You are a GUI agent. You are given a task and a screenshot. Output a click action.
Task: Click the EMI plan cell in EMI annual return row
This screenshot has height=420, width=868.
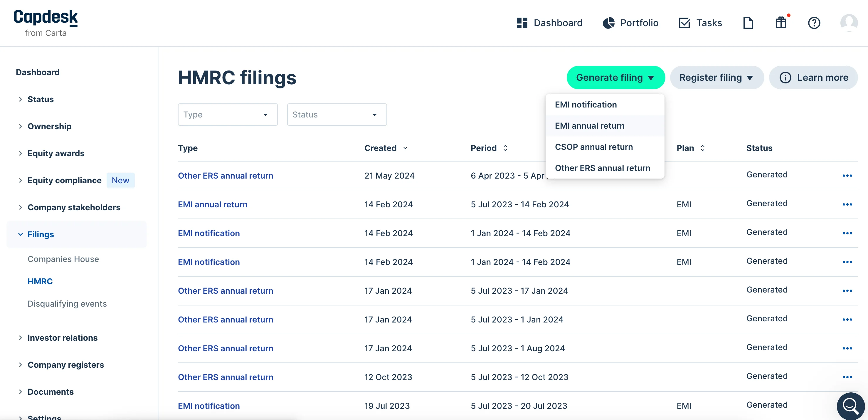(x=684, y=204)
